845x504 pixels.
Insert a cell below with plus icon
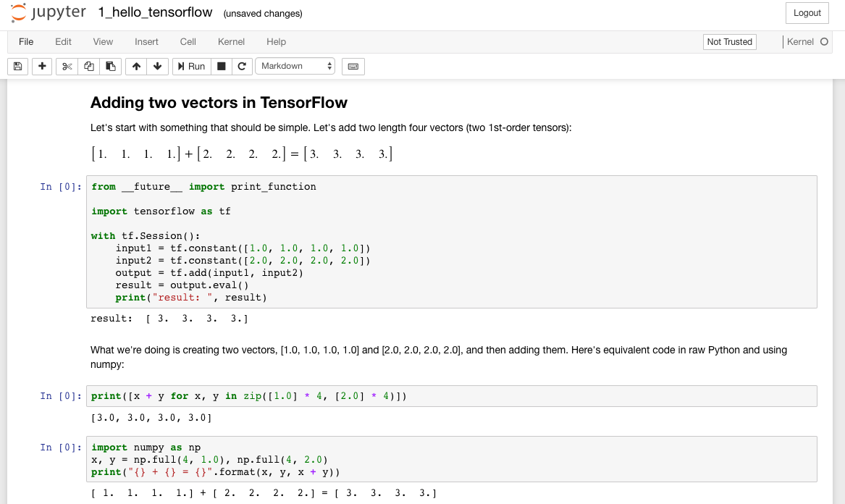[x=42, y=67]
